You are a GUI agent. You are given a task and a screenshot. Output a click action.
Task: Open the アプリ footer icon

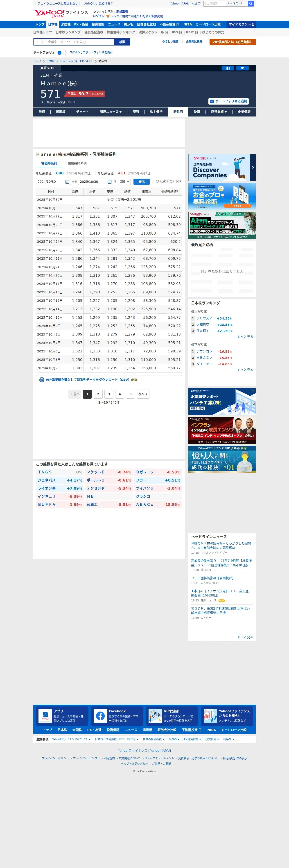pos(45,716)
